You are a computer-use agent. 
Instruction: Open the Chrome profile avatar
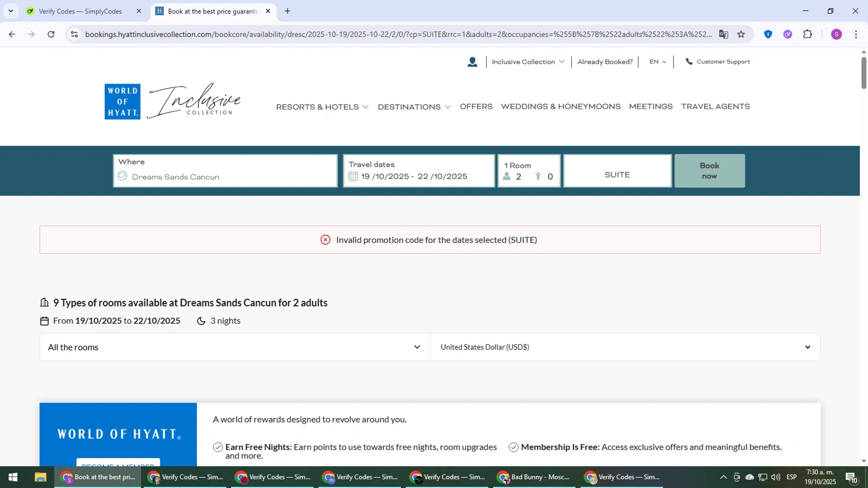coord(836,34)
